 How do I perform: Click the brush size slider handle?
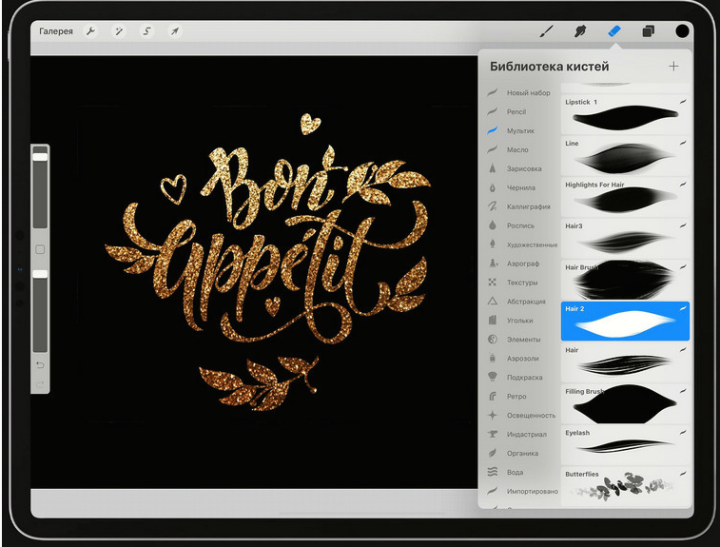pos(40,156)
